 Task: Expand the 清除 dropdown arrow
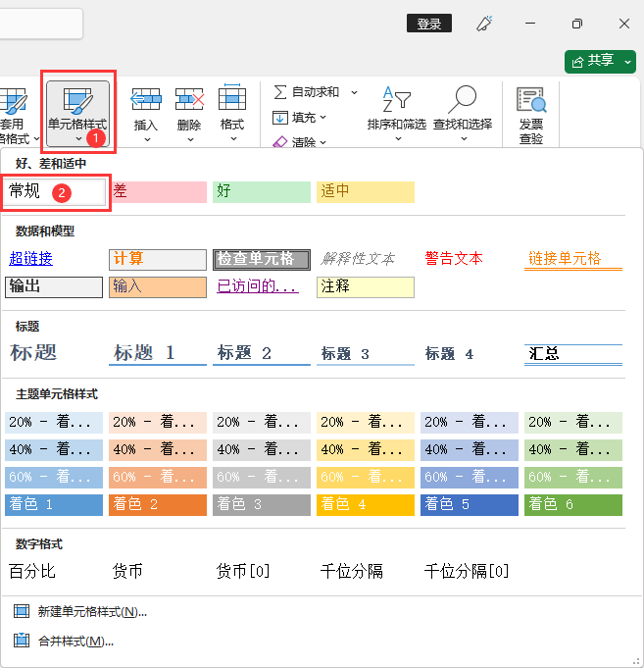(x=322, y=142)
